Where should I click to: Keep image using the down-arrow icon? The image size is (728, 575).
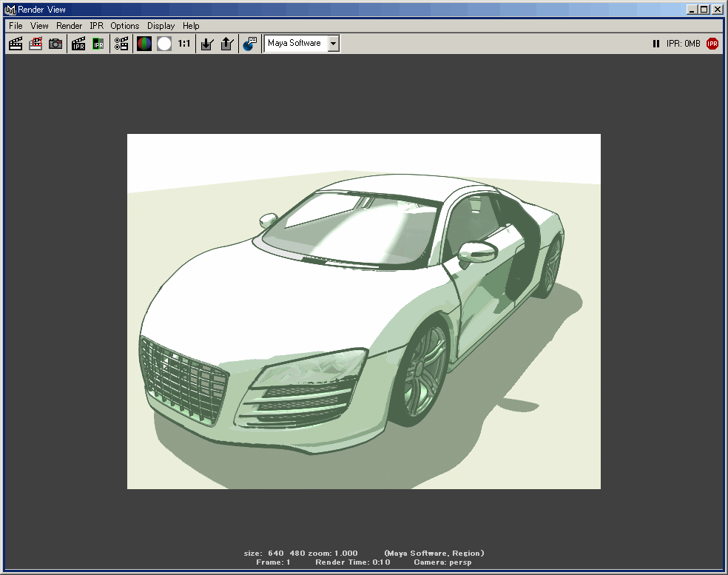click(207, 44)
